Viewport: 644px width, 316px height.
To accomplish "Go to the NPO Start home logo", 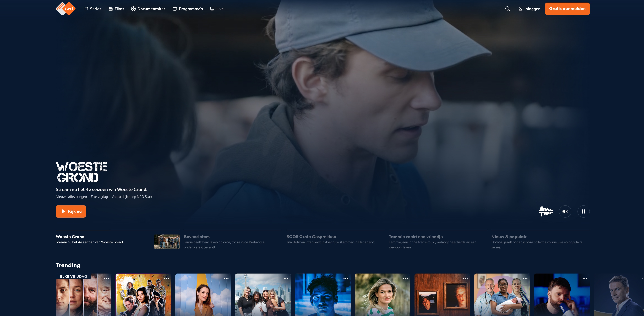I will pyautogui.click(x=66, y=9).
